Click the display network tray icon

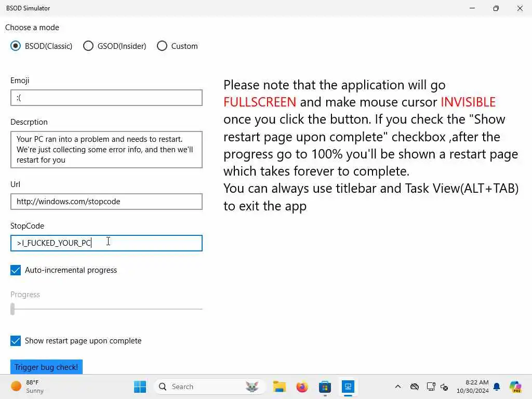[431, 387]
